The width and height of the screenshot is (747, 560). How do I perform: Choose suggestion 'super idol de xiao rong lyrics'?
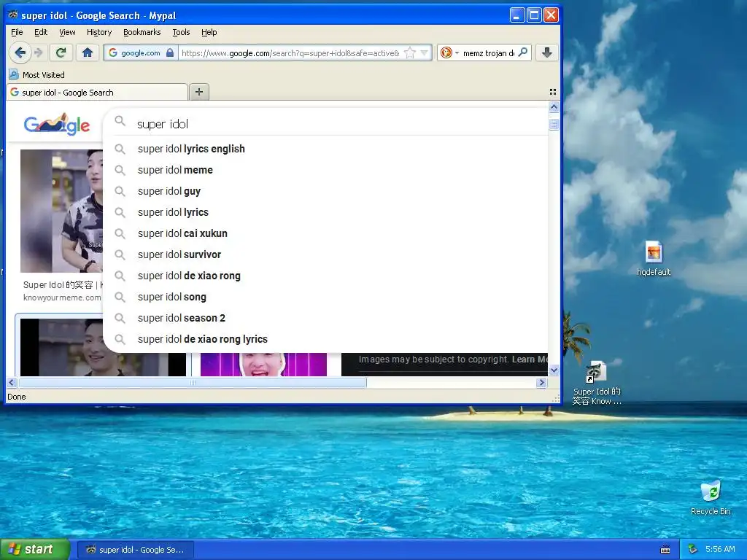point(325,339)
